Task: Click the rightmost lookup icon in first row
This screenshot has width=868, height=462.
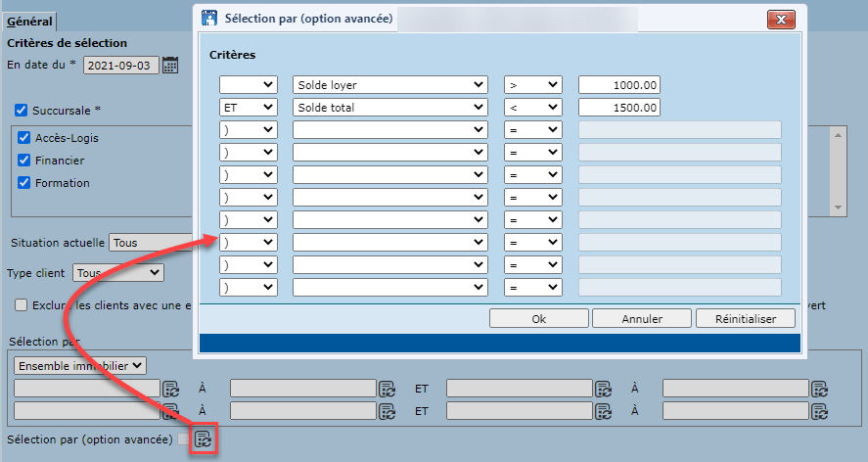Action: click(x=819, y=388)
